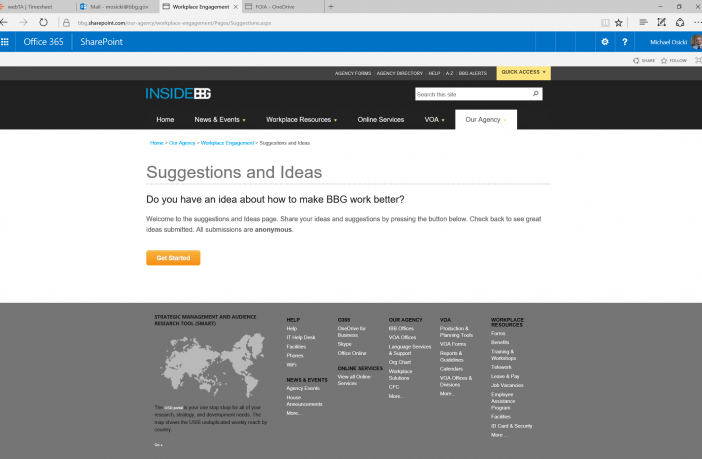Click the InsideBBG logo
702x459 pixels.
[x=178, y=93]
